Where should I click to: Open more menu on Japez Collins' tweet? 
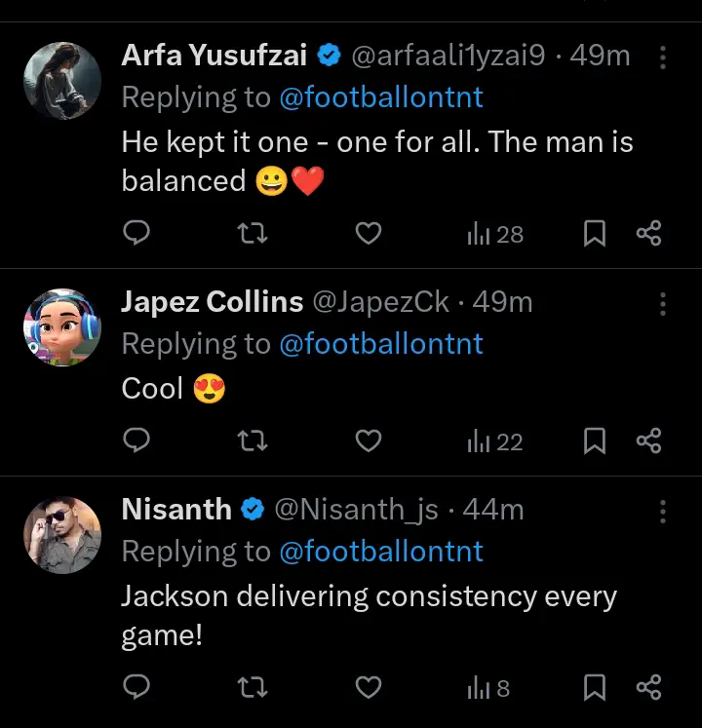click(x=663, y=304)
